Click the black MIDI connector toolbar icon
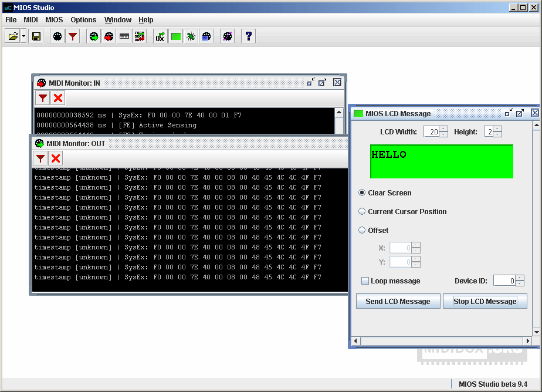 coord(57,36)
